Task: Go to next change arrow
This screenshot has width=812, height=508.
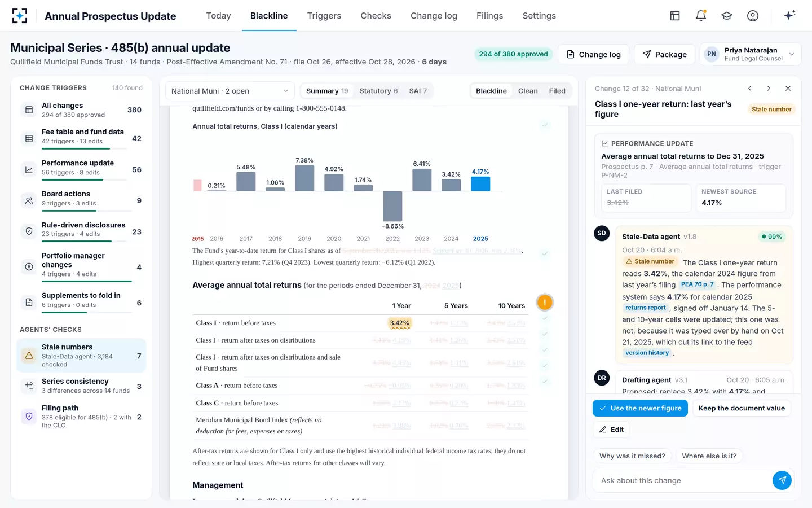Action: [x=769, y=89]
